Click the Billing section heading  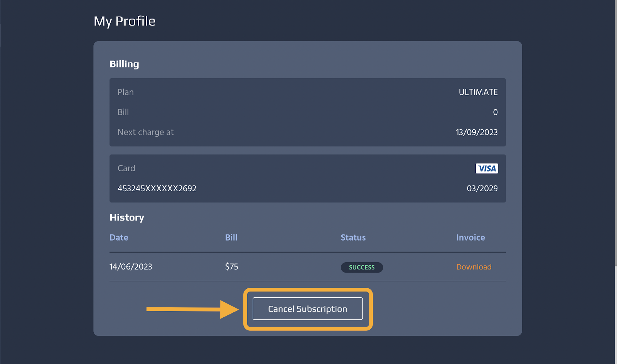pos(124,64)
